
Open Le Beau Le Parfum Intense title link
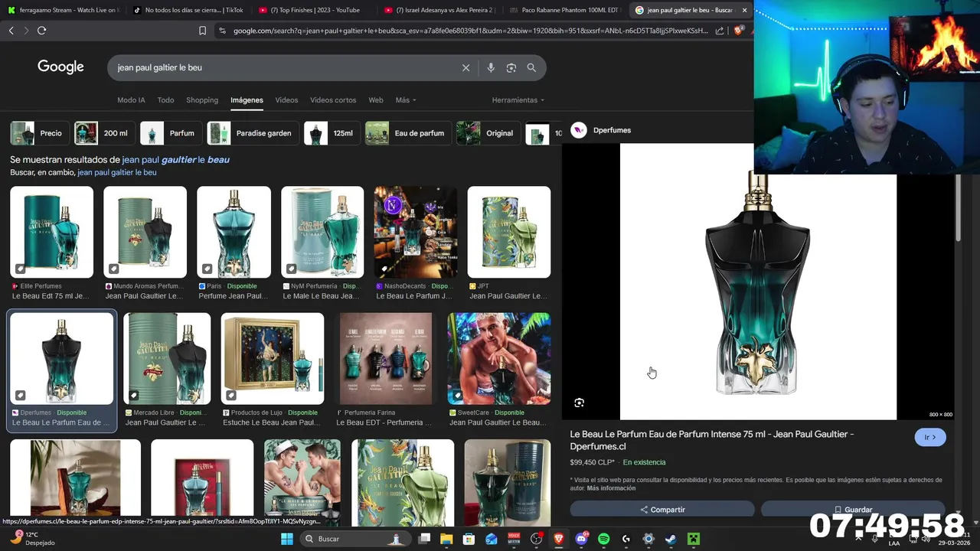(712, 440)
